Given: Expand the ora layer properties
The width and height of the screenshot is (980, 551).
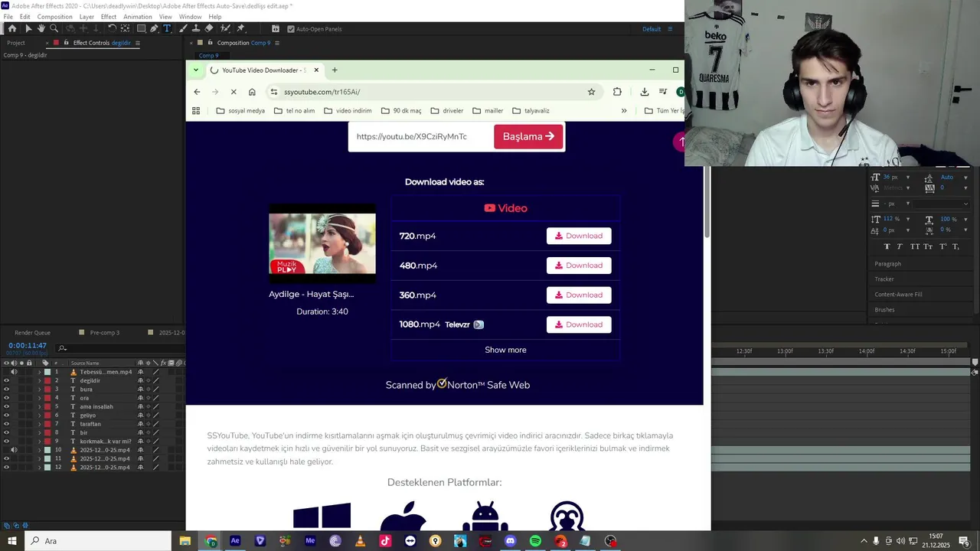Looking at the screenshot, I should pyautogui.click(x=39, y=398).
